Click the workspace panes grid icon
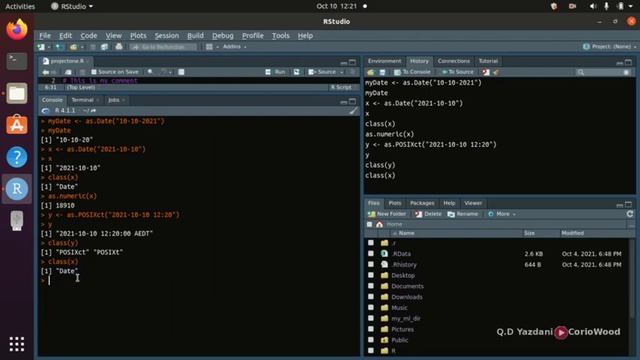 point(209,47)
